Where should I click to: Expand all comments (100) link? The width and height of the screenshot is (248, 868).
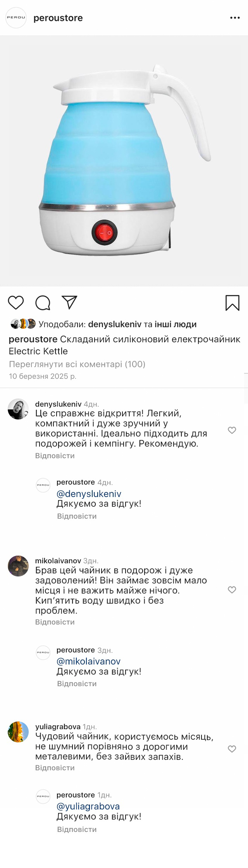point(77,364)
